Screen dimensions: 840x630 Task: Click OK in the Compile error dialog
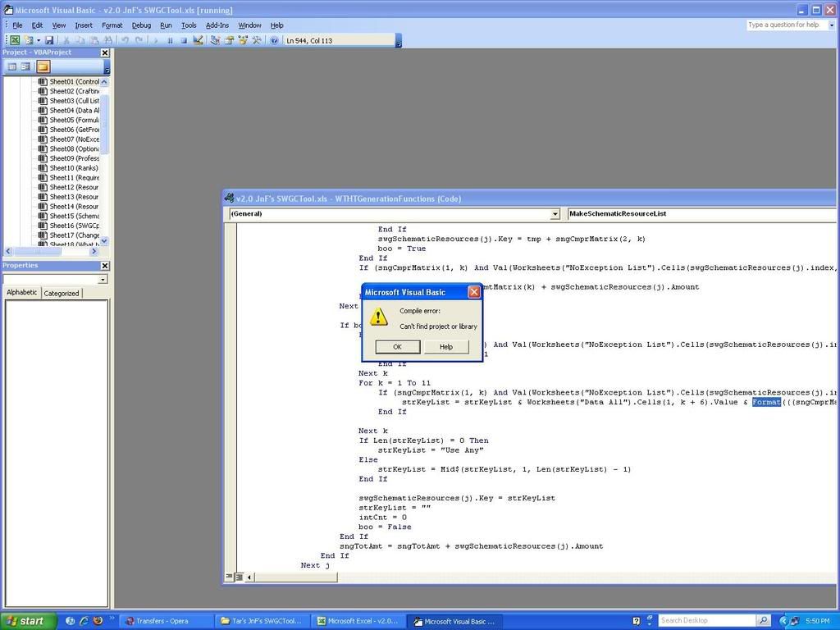click(398, 347)
